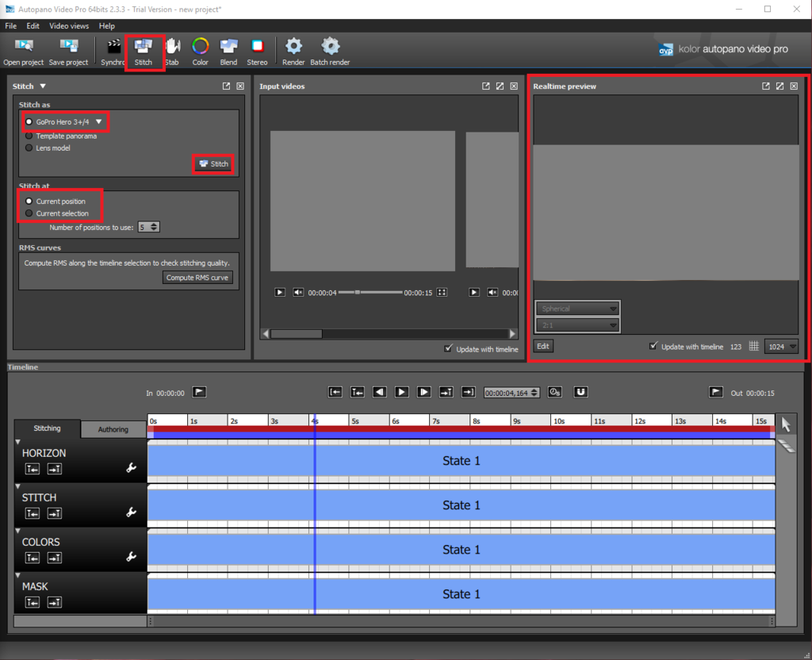Open the Video views menu
This screenshot has height=660, width=812.
click(69, 26)
